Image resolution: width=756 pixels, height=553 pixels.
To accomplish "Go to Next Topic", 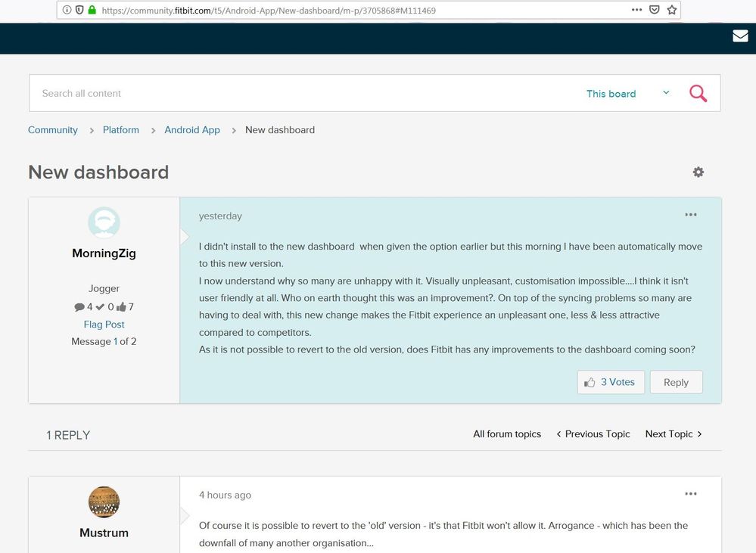I will coord(674,434).
